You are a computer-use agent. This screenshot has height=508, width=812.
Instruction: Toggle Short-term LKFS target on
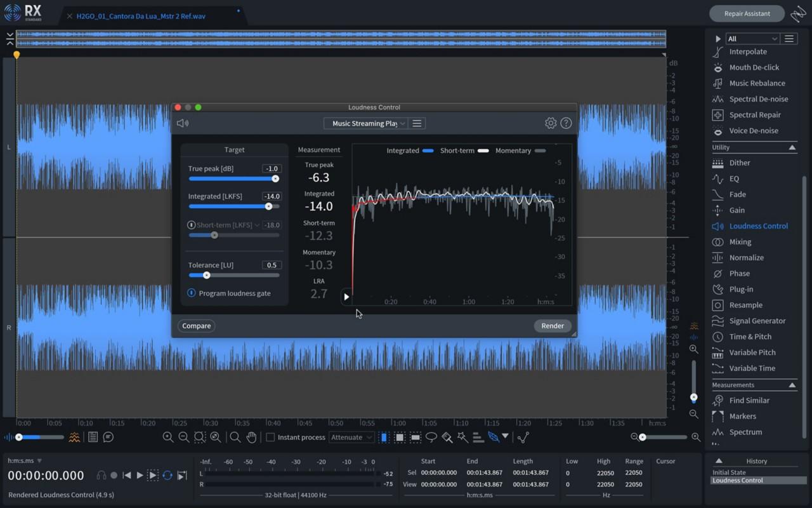(x=192, y=225)
